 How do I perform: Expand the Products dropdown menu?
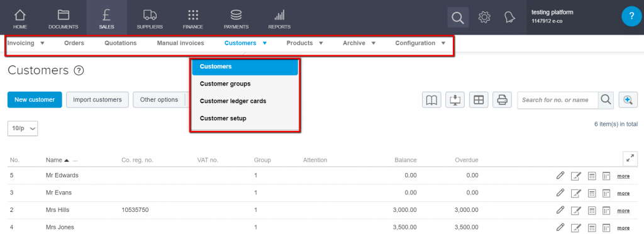click(305, 43)
